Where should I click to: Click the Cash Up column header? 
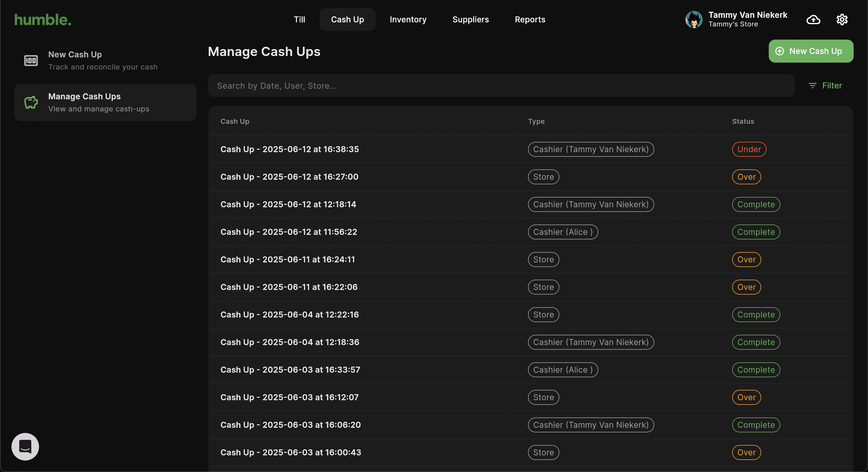[x=235, y=121]
